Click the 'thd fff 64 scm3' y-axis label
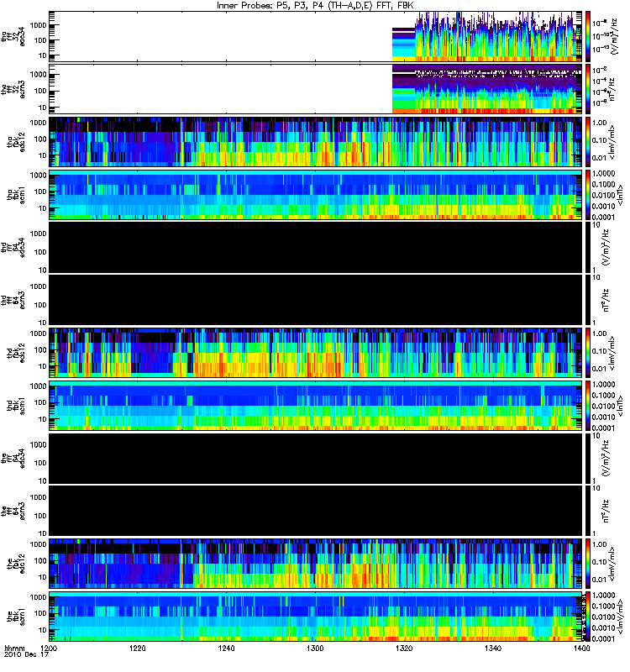The width and height of the screenshot is (630, 672). pyautogui.click(x=13, y=300)
